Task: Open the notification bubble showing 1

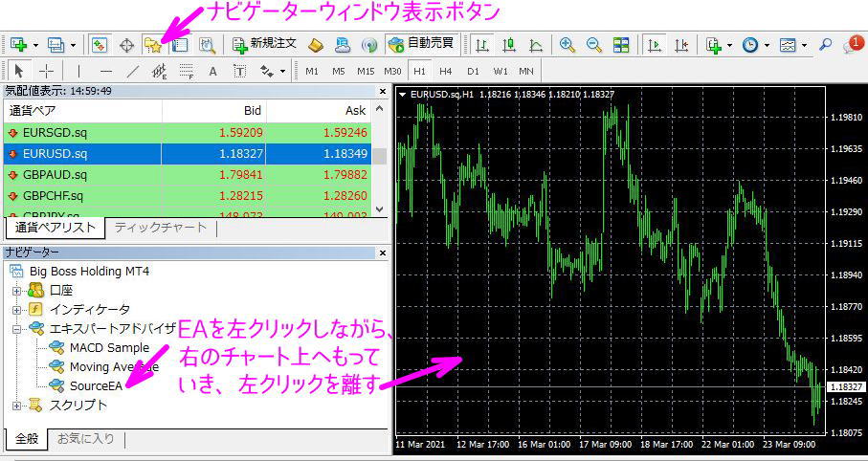Action: pos(853,44)
